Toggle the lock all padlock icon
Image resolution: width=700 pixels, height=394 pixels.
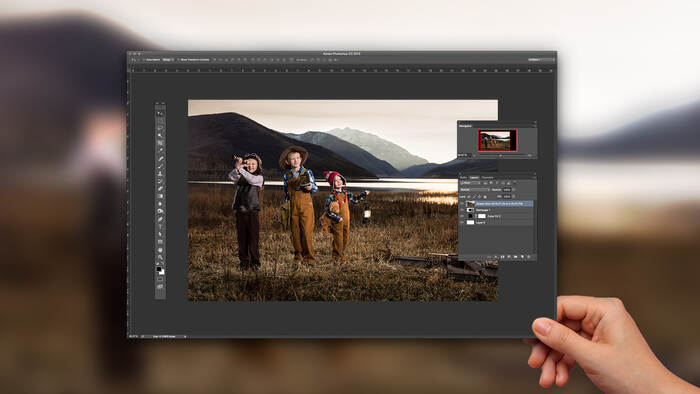(x=485, y=197)
